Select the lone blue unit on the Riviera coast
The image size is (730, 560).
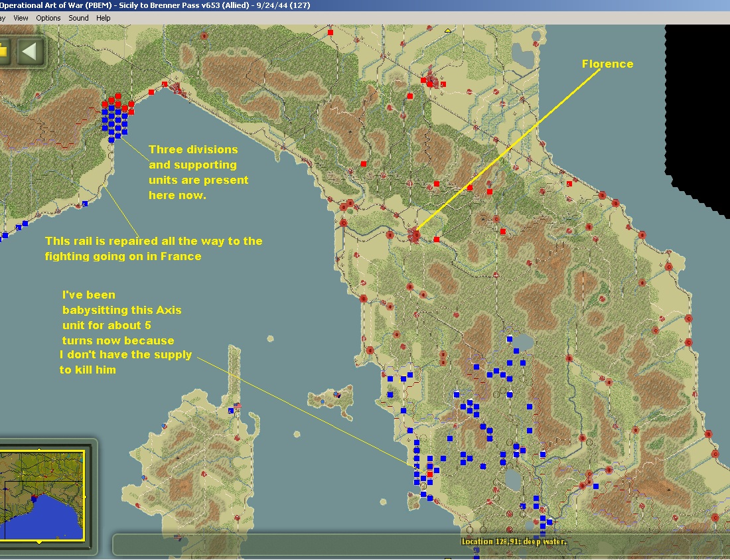85,204
